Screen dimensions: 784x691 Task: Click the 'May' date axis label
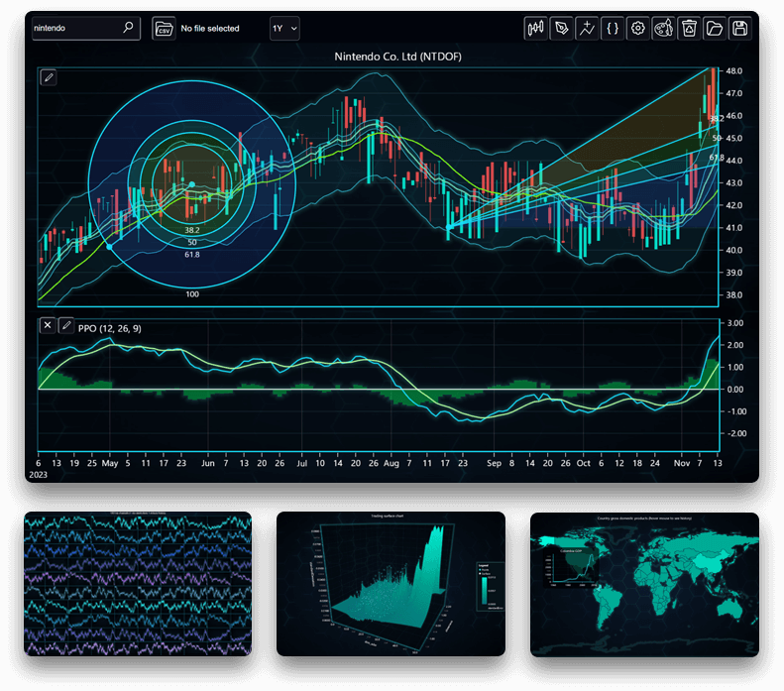coord(109,464)
